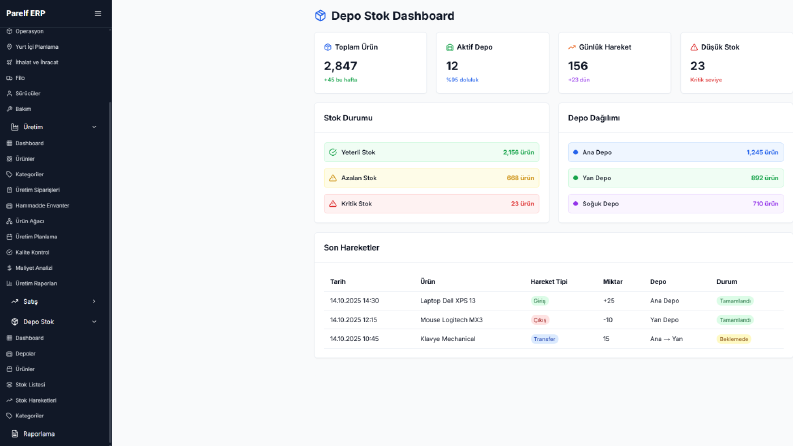
Task: Collapse the Üretim section chevron
Action: click(94, 127)
